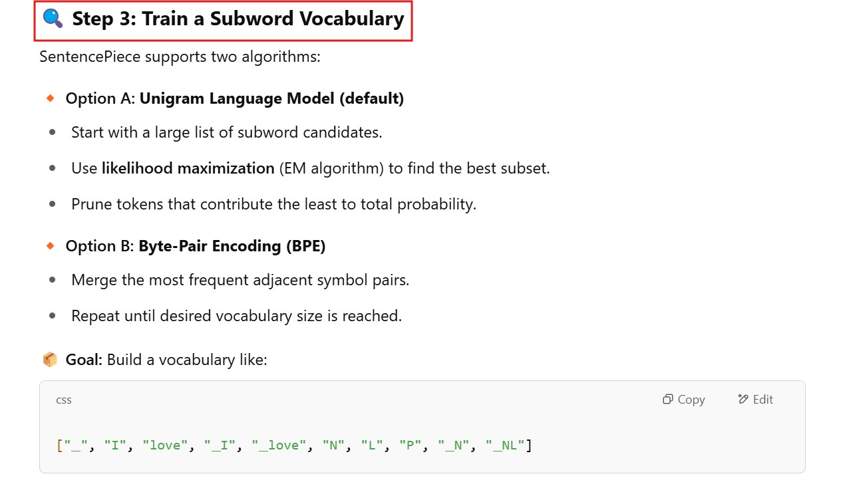Click the "css" language label

pos(64,400)
